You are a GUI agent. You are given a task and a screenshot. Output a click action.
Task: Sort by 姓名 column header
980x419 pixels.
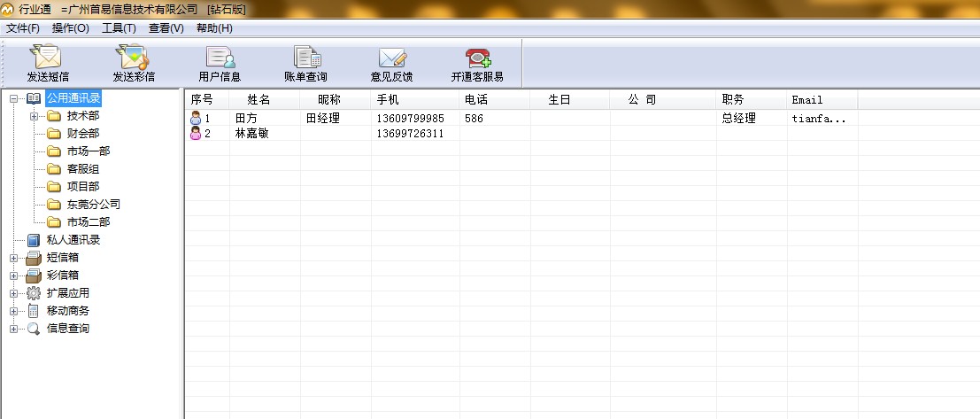[265, 100]
